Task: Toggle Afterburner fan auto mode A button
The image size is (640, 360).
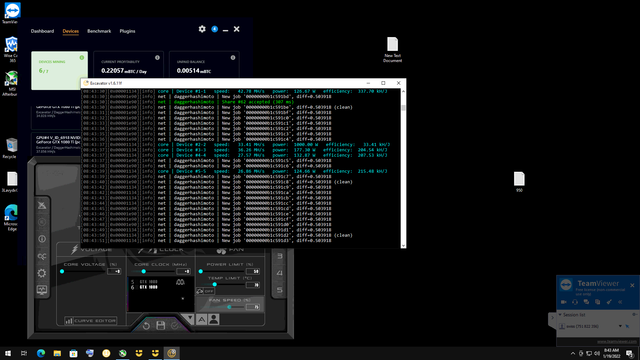Action: [202, 320]
